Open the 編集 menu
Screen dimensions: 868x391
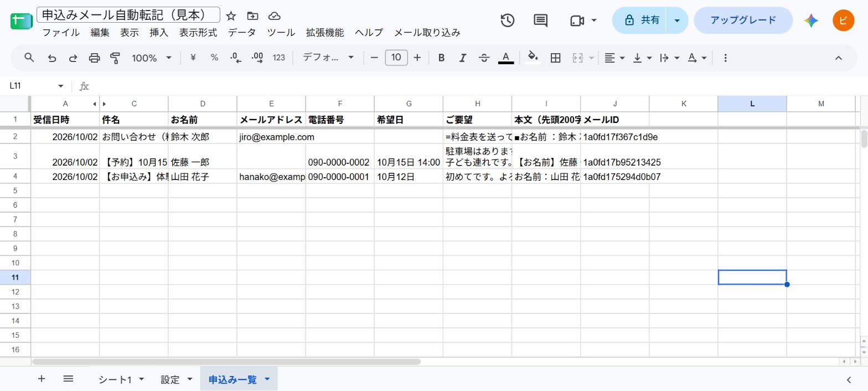tap(100, 33)
